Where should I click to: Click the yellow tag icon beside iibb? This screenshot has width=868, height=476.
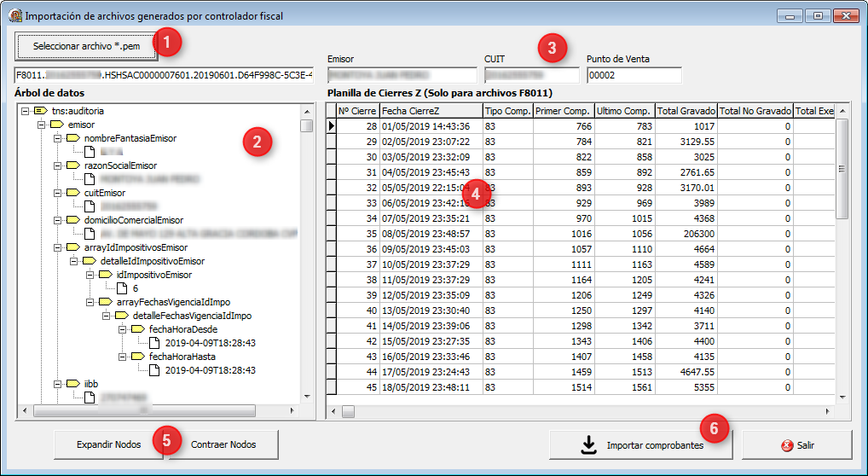(x=72, y=384)
